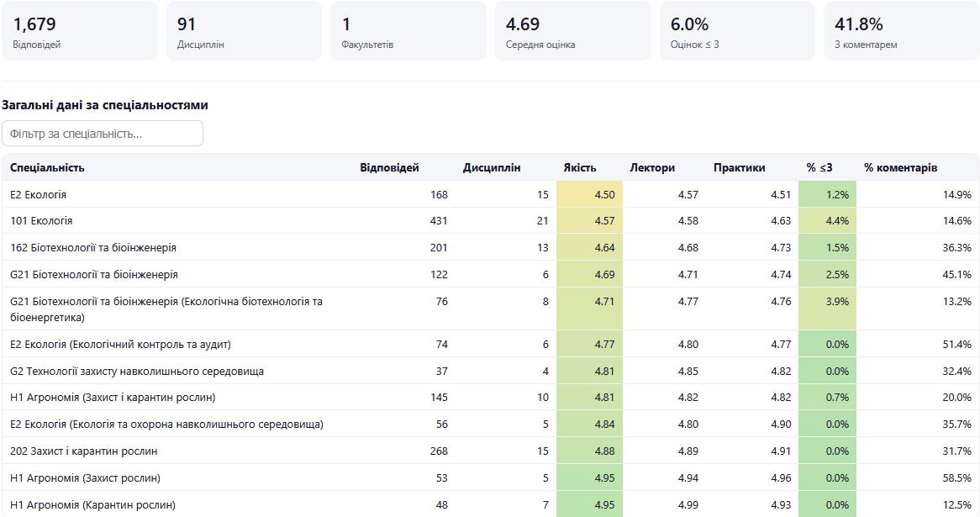Image resolution: width=980 pixels, height=517 pixels.
Task: Select row 'G21 Біотехнології та біоінженерія' with 122 responses
Action: tap(490, 274)
